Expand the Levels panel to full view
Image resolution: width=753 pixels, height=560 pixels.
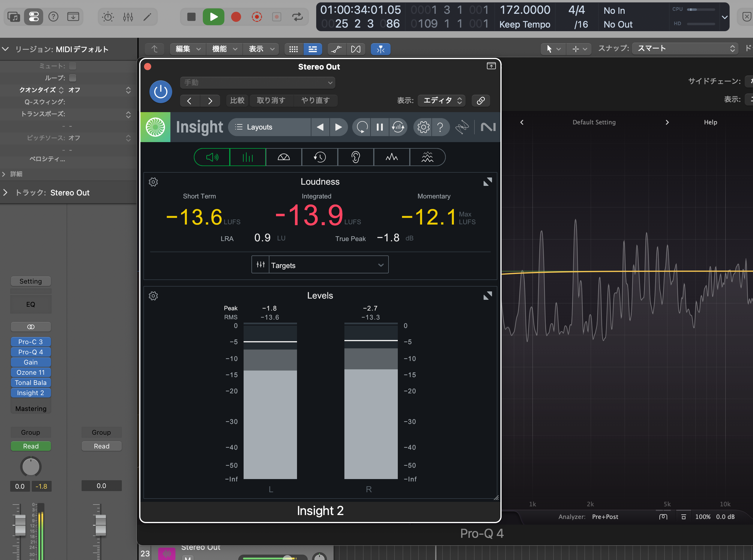(487, 296)
